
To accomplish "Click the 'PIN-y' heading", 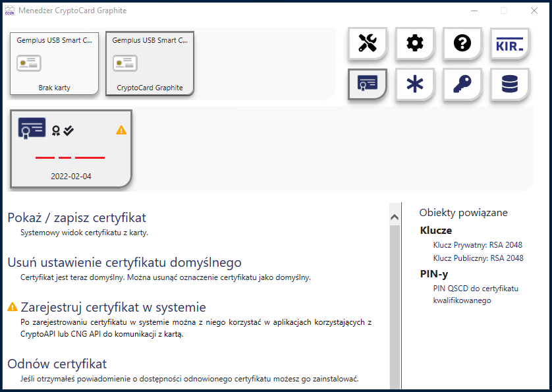I will pos(433,274).
